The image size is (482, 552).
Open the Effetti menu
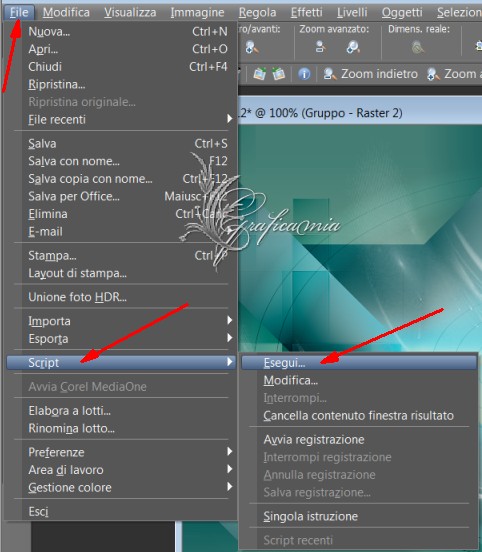(306, 12)
